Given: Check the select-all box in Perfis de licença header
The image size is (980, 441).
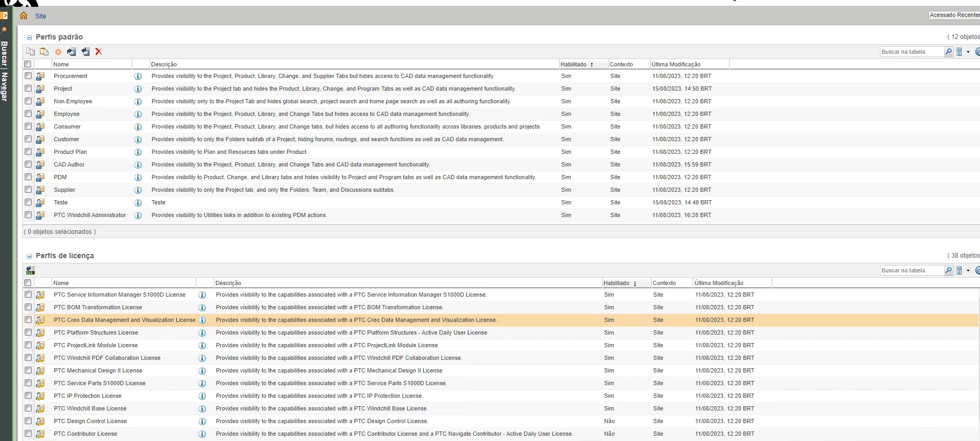Looking at the screenshot, I should 28,283.
